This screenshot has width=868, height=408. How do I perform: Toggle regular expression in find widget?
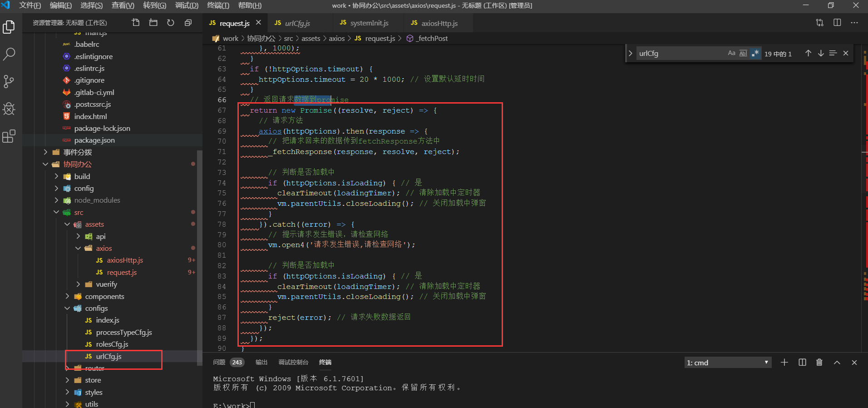(x=755, y=53)
